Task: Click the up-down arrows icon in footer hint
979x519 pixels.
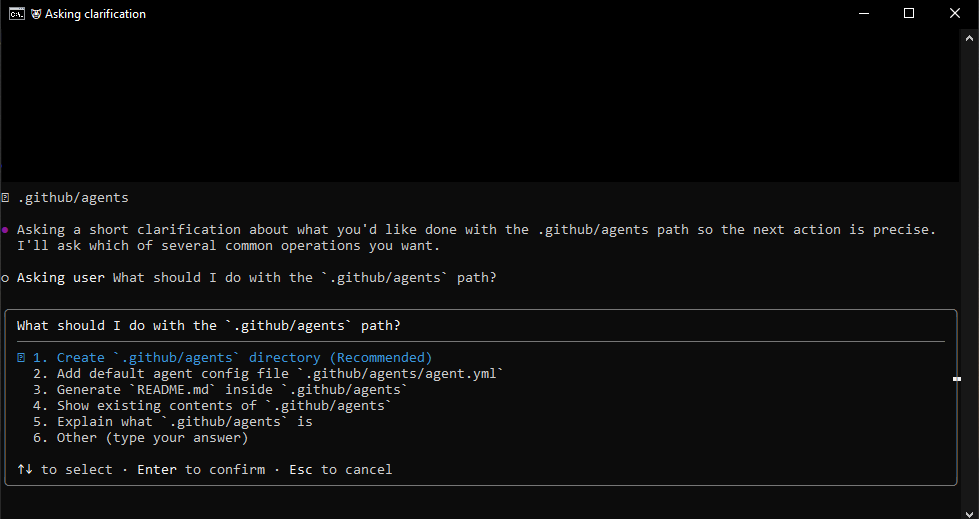Action: coord(24,470)
